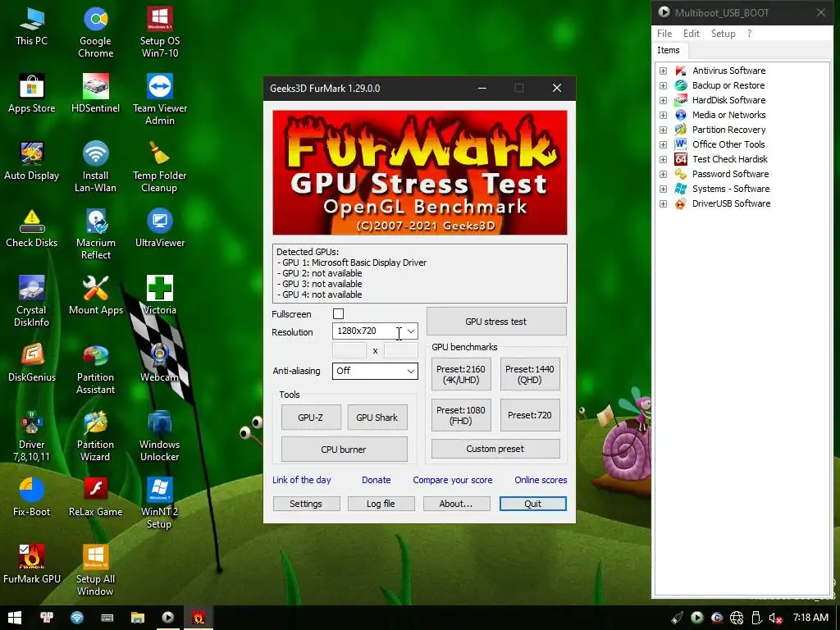Click the muted volume tray icon
Viewport: 840px width, 630px height.
[x=775, y=619]
